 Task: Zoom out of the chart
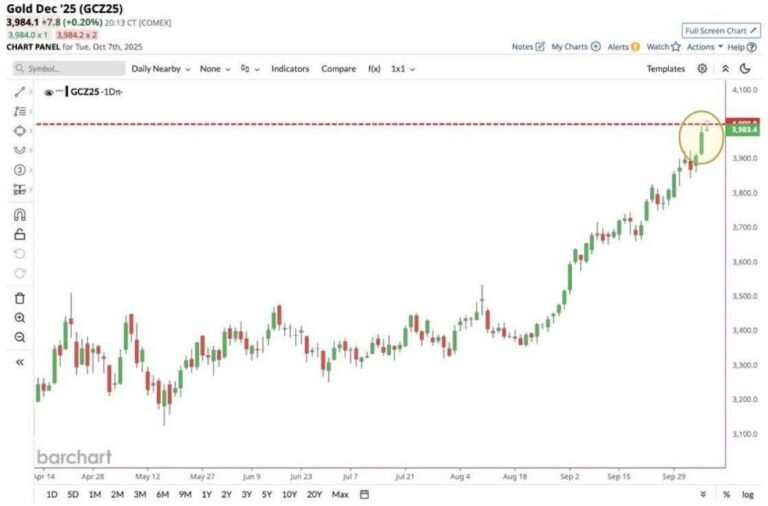click(20, 337)
